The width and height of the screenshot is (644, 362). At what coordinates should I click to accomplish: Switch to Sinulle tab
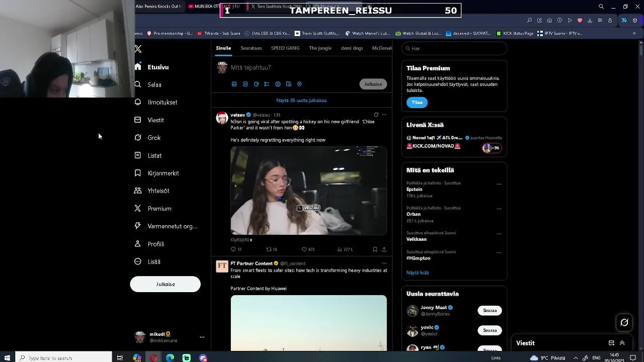(x=223, y=48)
